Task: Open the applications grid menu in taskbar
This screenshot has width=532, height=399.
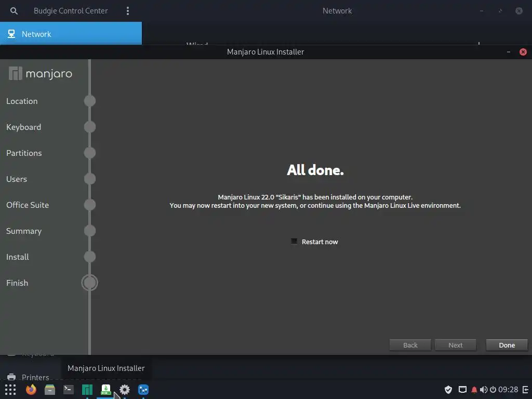Action: pyautogui.click(x=10, y=390)
